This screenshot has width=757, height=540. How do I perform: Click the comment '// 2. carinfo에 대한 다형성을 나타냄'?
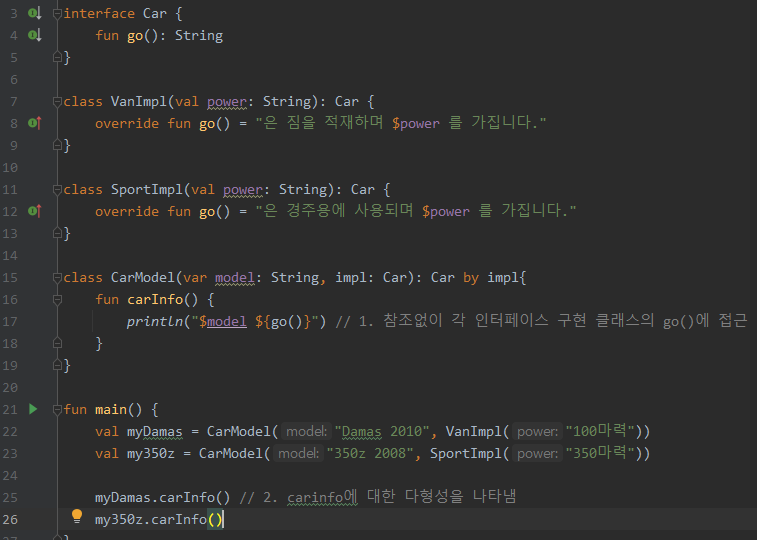click(378, 497)
